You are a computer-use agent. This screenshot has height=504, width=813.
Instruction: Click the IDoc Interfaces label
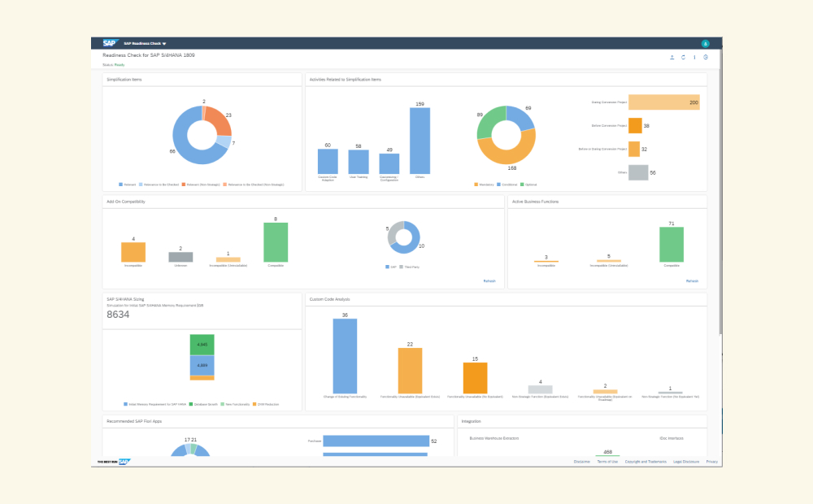coord(672,438)
